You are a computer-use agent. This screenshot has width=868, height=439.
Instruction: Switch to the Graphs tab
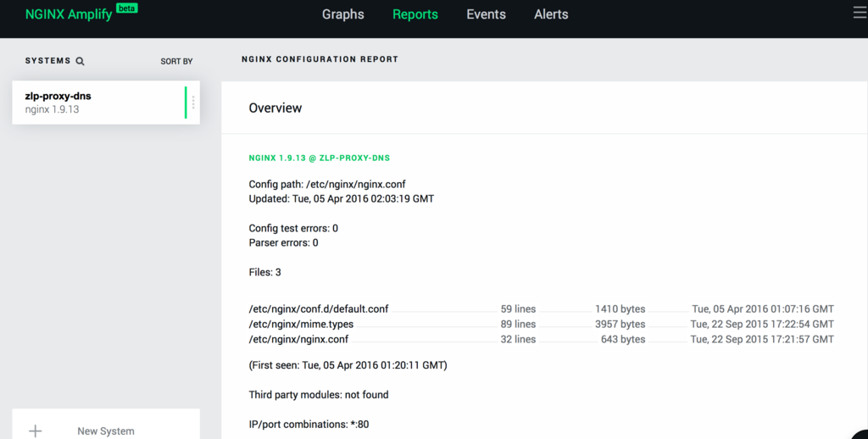point(343,14)
